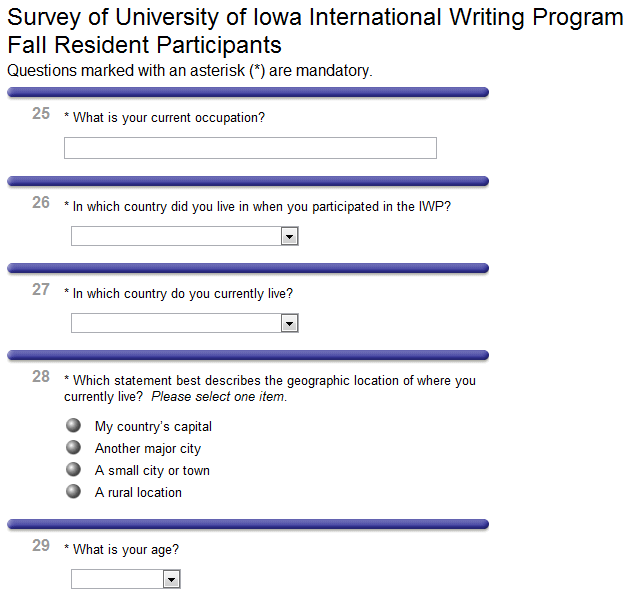644x597 pixels.
Task: Click the "Another major city" option label
Action: click(148, 449)
